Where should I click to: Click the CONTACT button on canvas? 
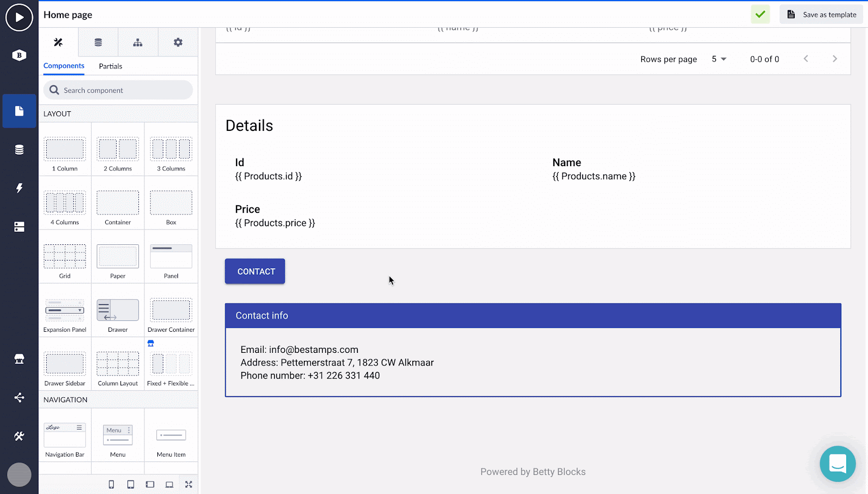[x=255, y=271]
